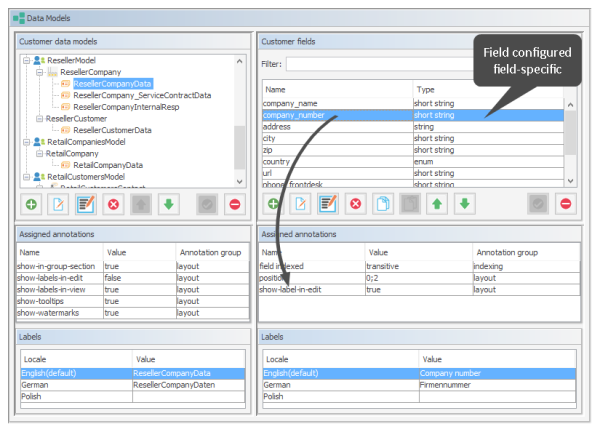Screen dimensions: 600x432
Task: Collapse the ResellerCustomer node
Action: (x=39, y=119)
